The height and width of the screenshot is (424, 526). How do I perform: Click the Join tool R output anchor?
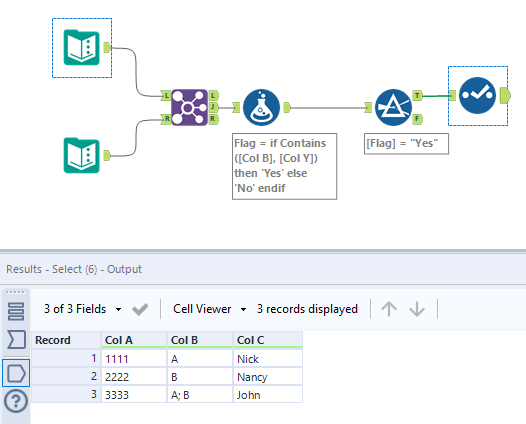[213, 119]
